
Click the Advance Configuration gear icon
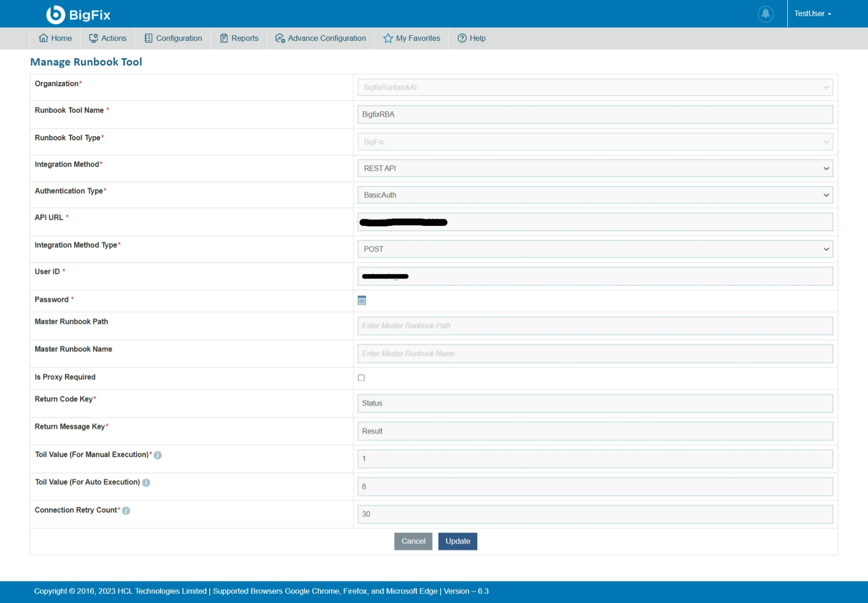click(280, 38)
